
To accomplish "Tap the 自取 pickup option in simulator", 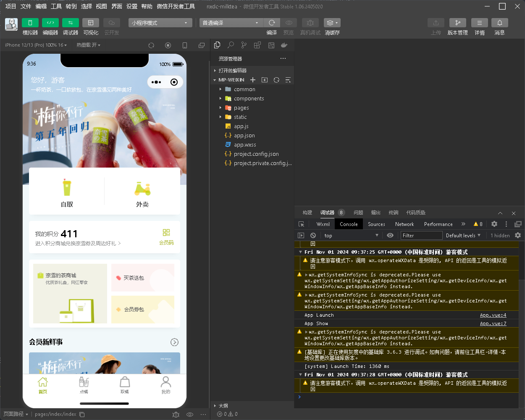I will coord(67,193).
